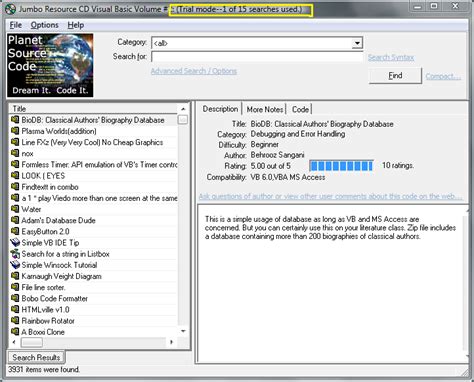Click the icon beside Simple VB IDE Tip
Viewport: 474px width, 382px height.
[x=15, y=242]
